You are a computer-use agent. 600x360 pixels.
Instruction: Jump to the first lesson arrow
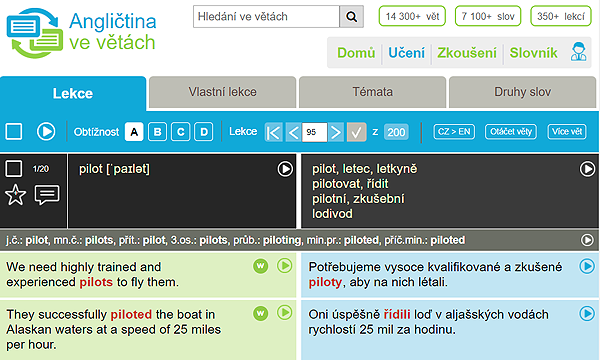tap(274, 132)
